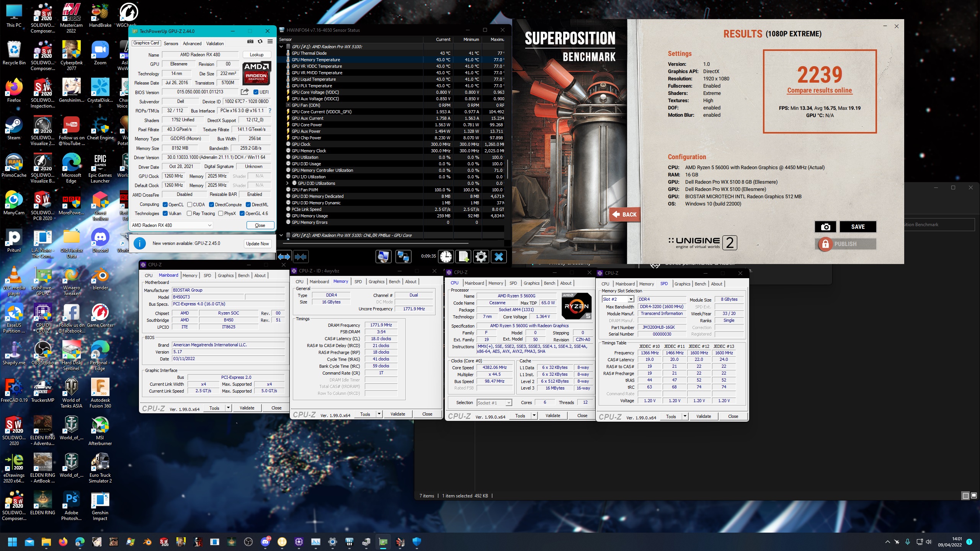Screen dimensions: 980x551
Task: Toggle the PhysX checkbox
Action: coord(220,214)
